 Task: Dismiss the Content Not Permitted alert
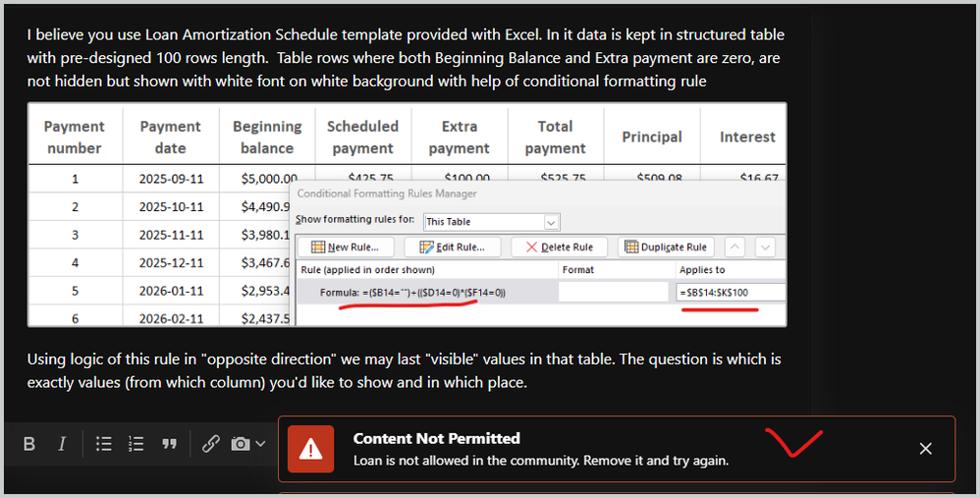point(926,449)
